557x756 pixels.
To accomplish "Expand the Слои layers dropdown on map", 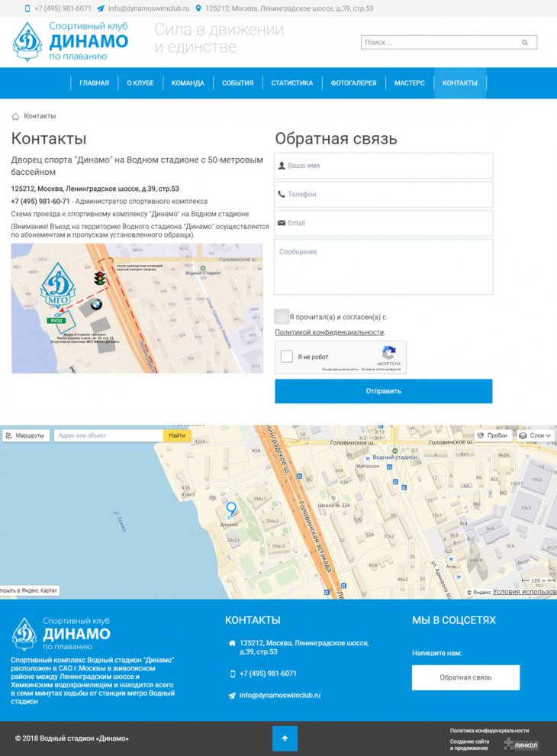I will [x=536, y=435].
